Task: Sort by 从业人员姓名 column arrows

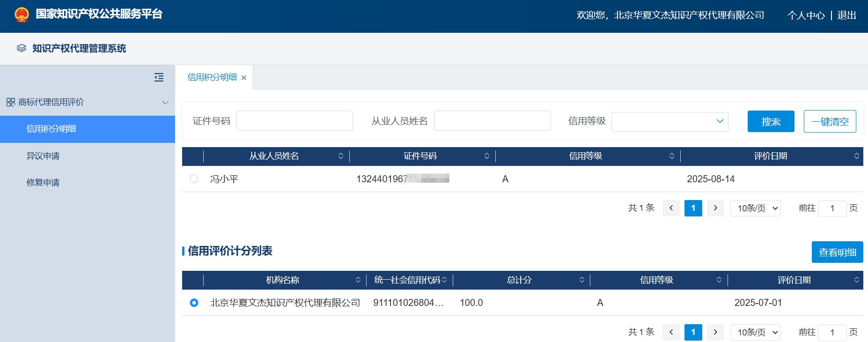Action: coord(341,156)
